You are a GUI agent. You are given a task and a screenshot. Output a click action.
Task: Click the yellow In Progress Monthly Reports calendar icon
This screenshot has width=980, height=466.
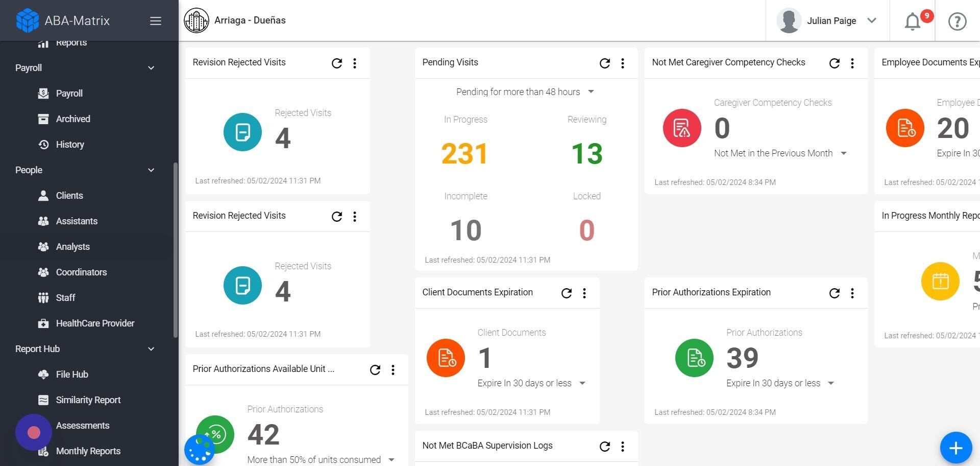click(940, 281)
